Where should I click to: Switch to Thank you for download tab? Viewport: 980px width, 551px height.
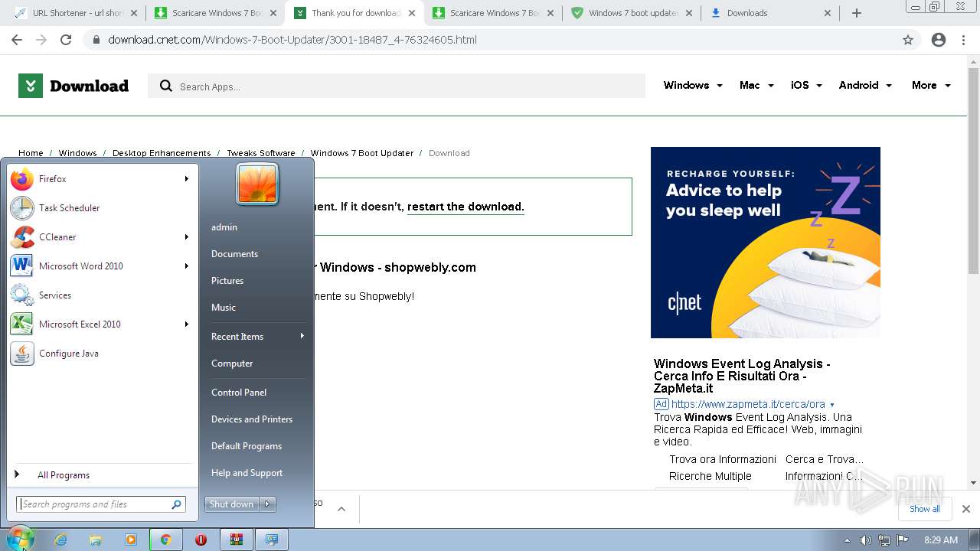(354, 13)
